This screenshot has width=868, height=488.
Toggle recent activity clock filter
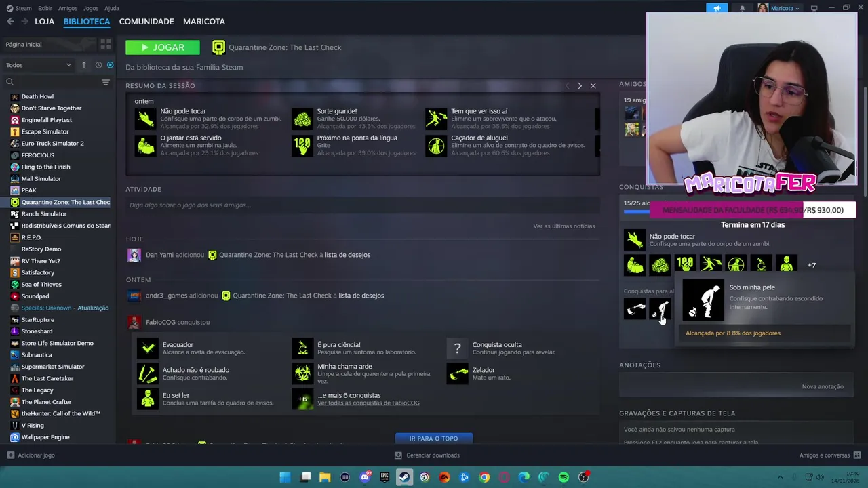point(98,65)
